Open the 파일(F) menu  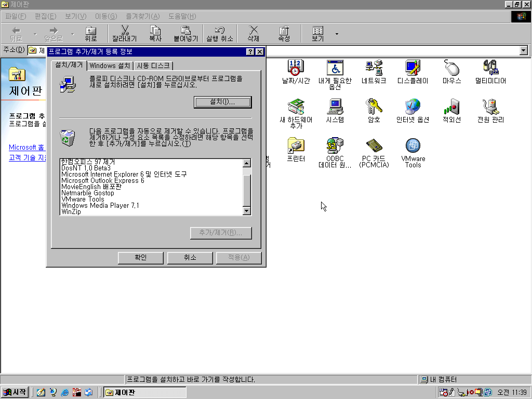click(x=16, y=16)
